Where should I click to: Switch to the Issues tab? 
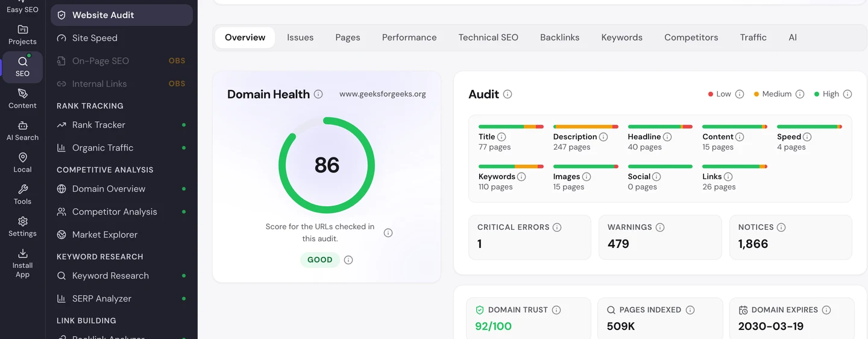coord(300,37)
